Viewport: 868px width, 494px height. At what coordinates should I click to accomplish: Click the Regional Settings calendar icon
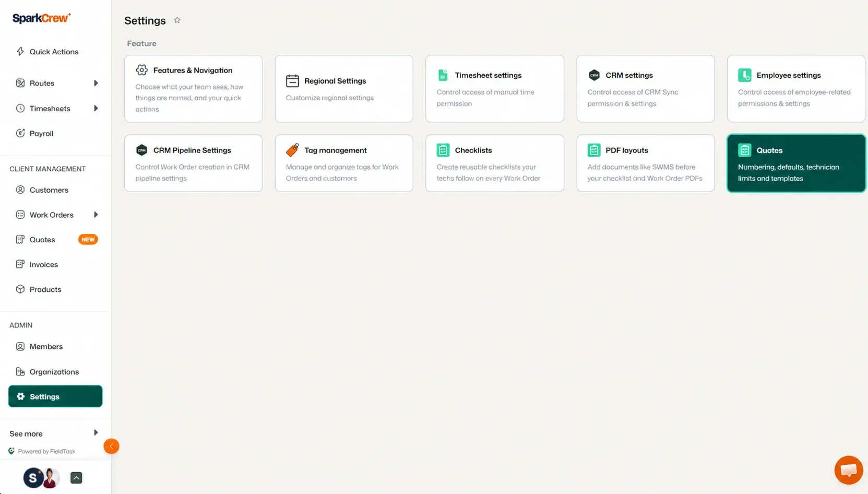pos(292,80)
